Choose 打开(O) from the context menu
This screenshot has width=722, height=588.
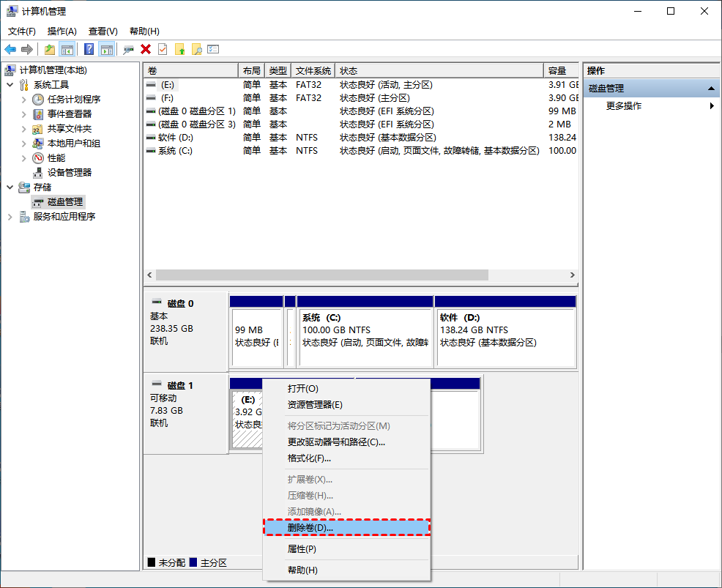(346, 389)
